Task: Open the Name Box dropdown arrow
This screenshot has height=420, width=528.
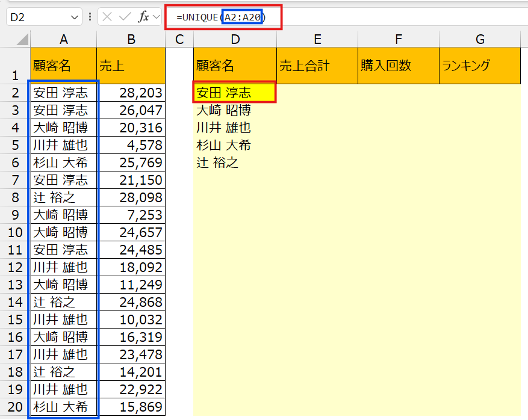Action: click(x=75, y=17)
